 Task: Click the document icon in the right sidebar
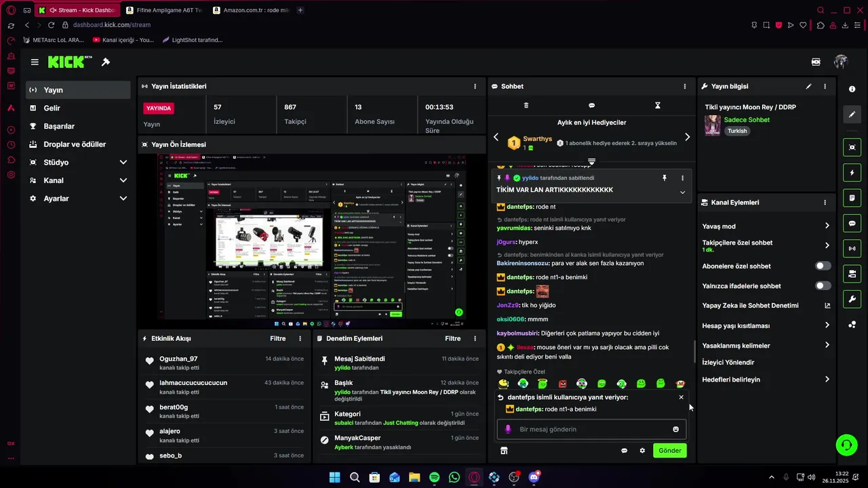point(852,198)
